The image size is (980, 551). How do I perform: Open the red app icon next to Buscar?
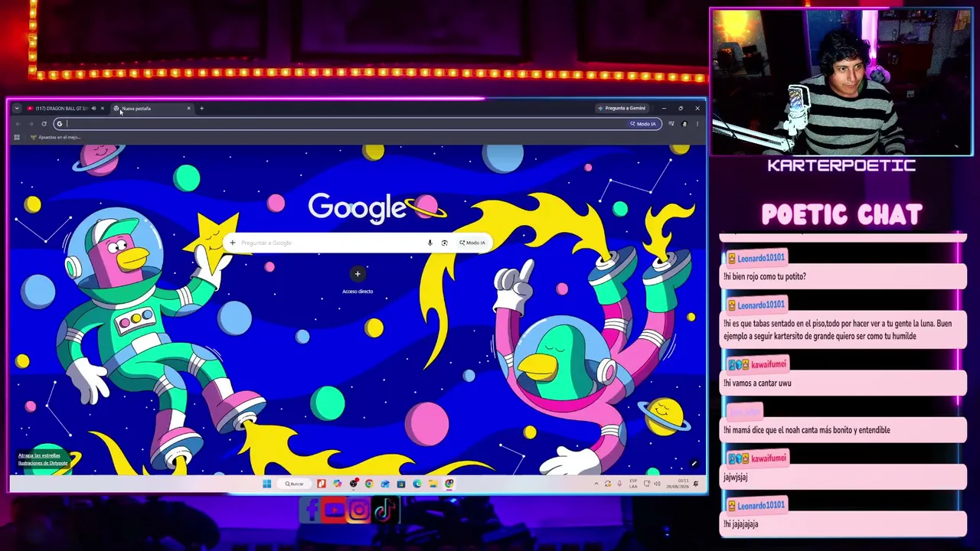coord(322,484)
